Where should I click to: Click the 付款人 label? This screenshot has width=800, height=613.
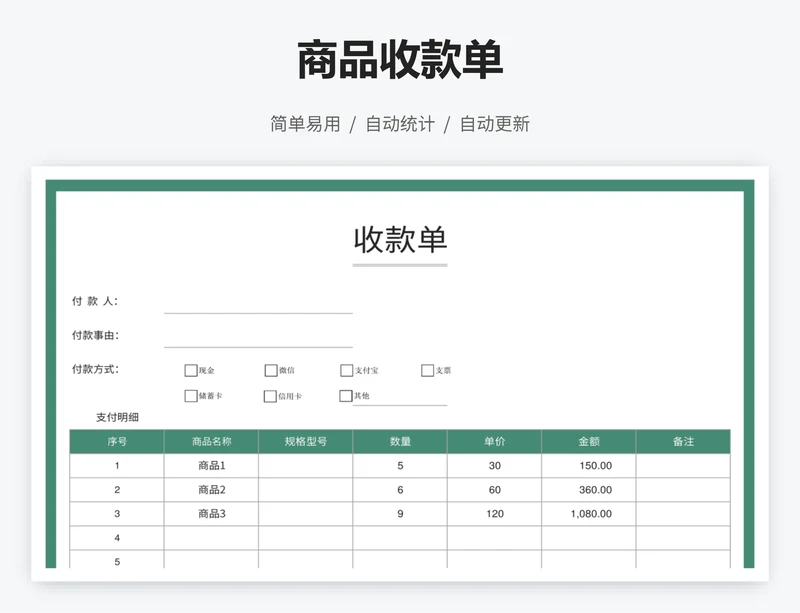pos(95,301)
